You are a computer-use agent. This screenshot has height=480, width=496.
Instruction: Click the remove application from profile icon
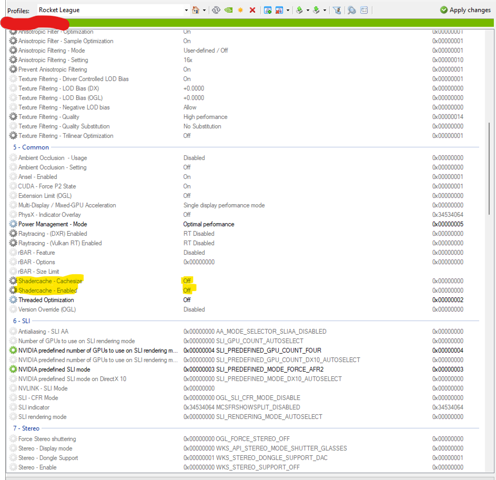tap(279, 10)
